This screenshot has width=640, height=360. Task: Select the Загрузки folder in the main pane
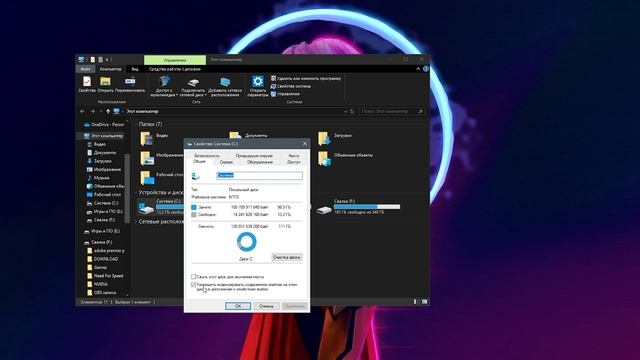pyautogui.click(x=335, y=138)
